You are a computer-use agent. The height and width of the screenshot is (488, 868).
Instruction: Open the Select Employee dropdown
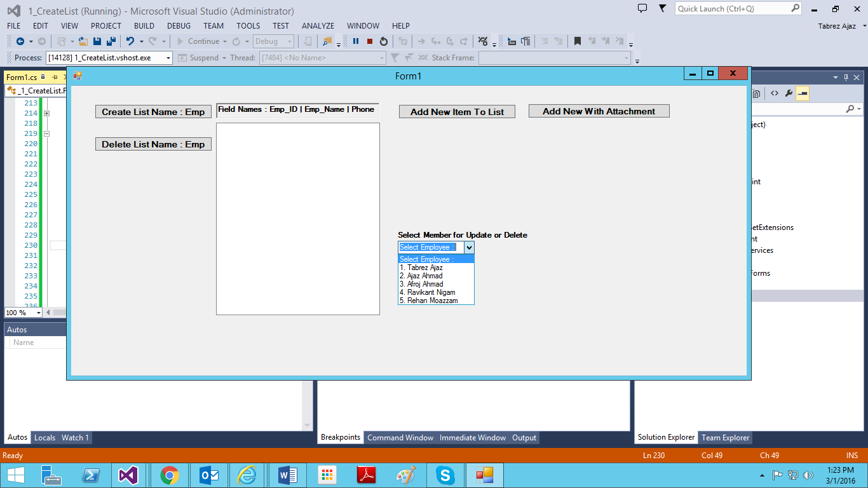tap(469, 247)
